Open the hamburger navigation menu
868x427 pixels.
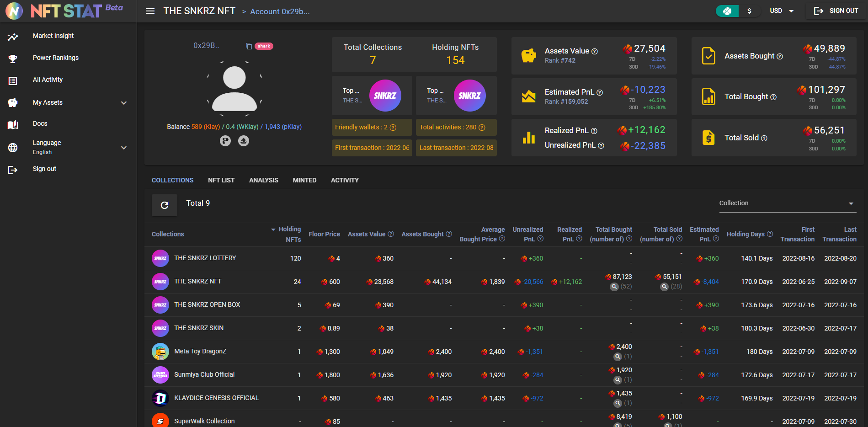[150, 11]
